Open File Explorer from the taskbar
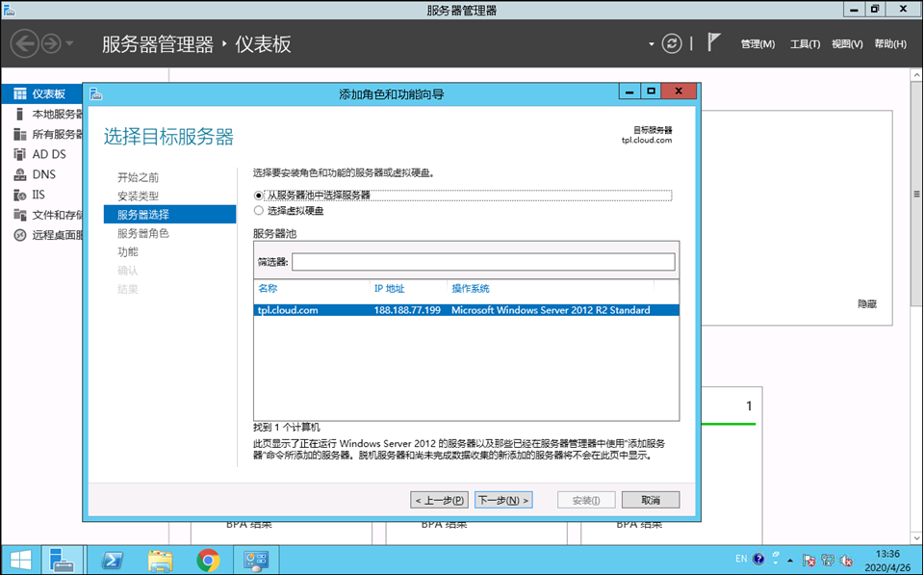The height and width of the screenshot is (575, 924). pyautogui.click(x=161, y=560)
